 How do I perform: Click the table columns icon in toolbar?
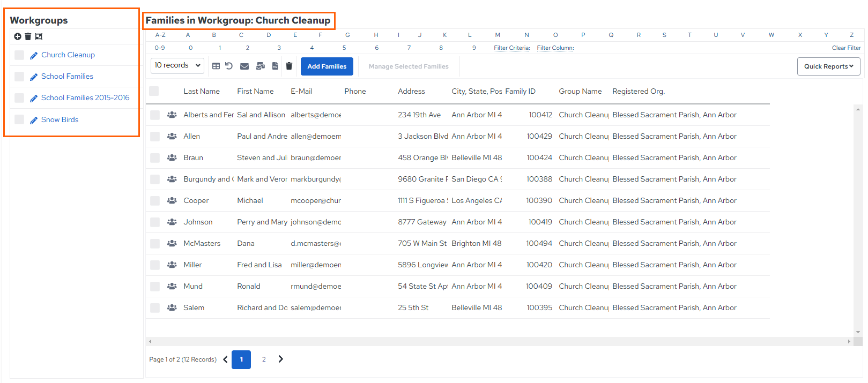tap(216, 66)
